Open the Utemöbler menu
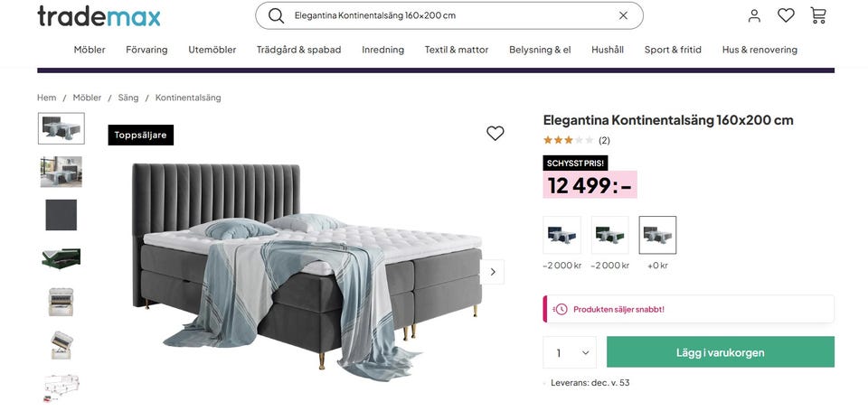This screenshot has width=868, height=411. [x=212, y=50]
